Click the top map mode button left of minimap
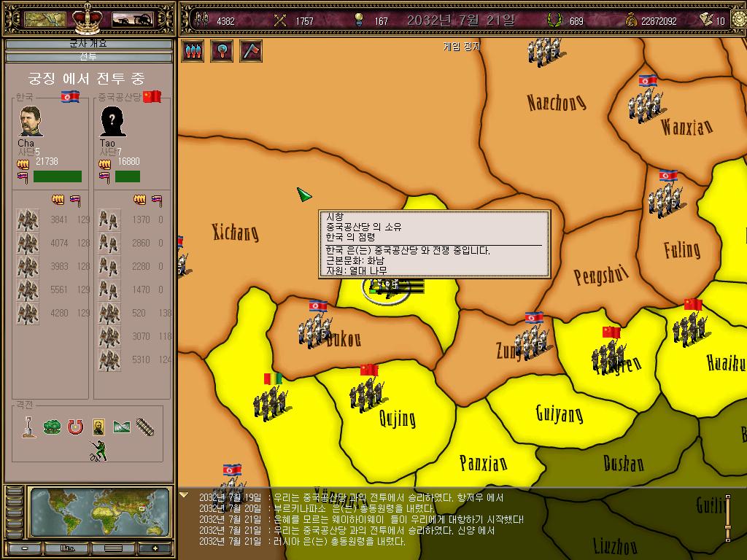747x560 pixels. 15,491
